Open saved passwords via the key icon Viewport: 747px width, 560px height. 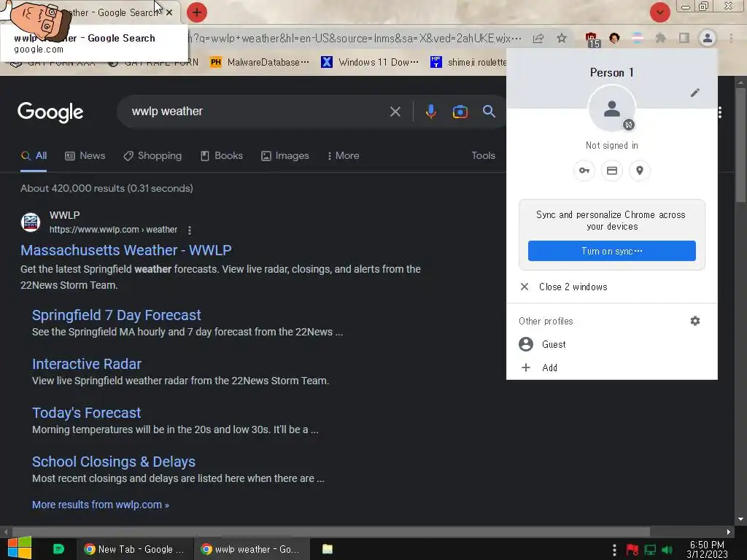click(x=584, y=171)
